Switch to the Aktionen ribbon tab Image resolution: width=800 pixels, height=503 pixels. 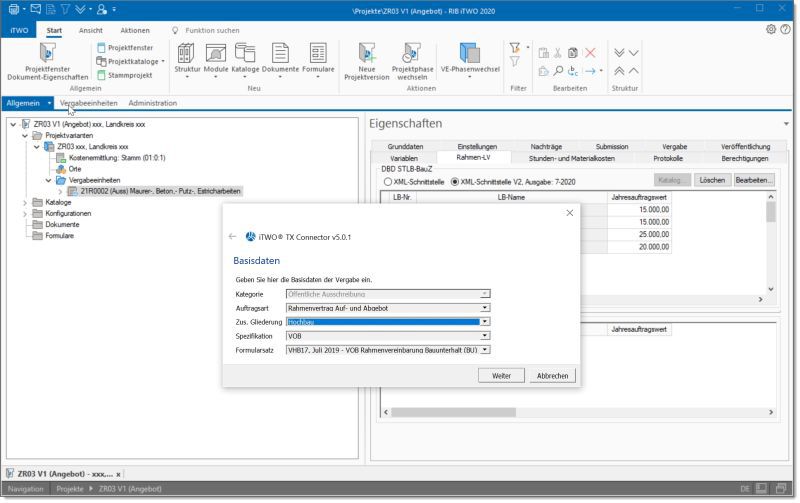tap(135, 30)
